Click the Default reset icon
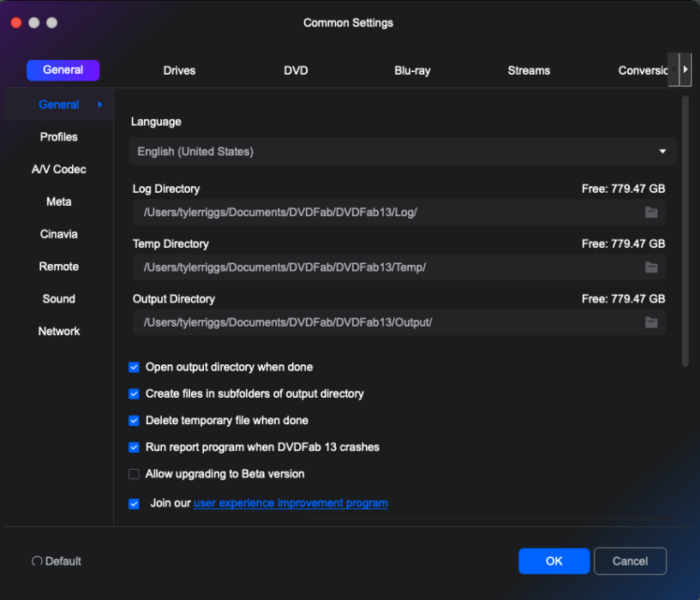 (37, 561)
